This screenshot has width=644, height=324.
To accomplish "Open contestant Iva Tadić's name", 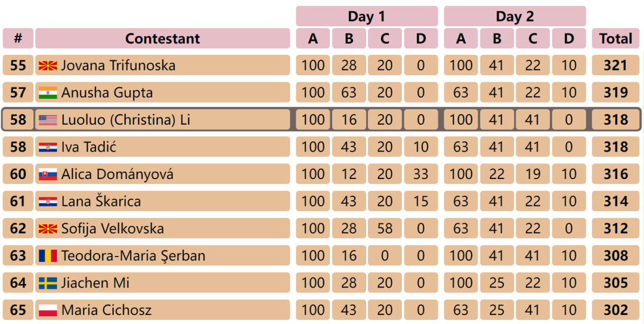I will tap(89, 147).
